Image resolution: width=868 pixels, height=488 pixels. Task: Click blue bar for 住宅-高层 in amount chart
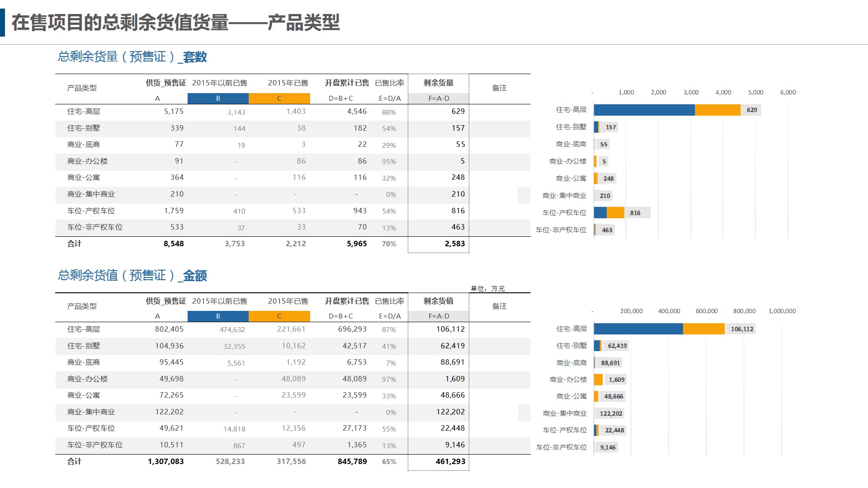tap(638, 329)
